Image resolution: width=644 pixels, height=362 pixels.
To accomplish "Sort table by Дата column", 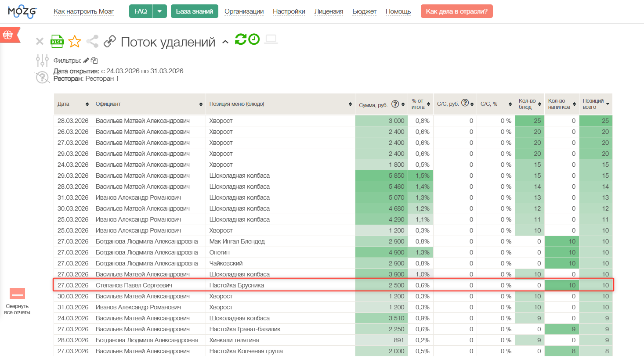I will [73, 104].
